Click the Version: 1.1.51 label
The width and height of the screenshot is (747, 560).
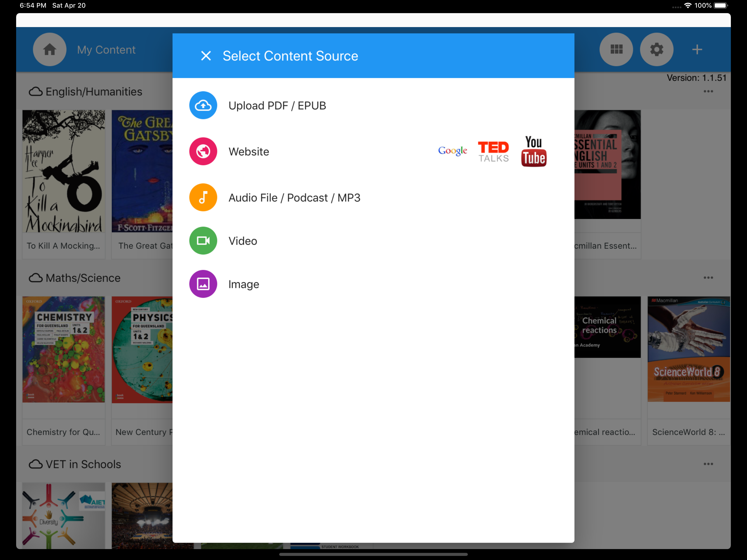coord(696,78)
